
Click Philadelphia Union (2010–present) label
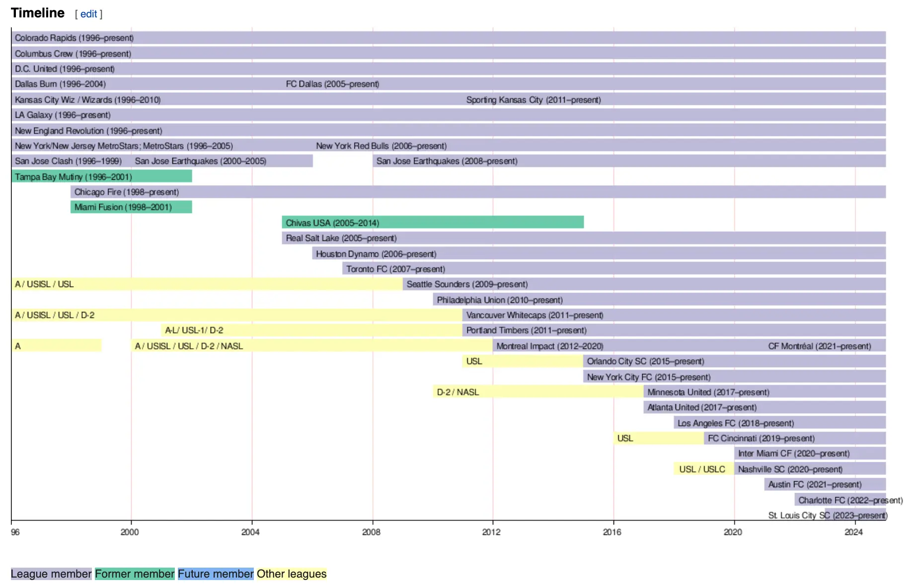pyautogui.click(x=500, y=300)
